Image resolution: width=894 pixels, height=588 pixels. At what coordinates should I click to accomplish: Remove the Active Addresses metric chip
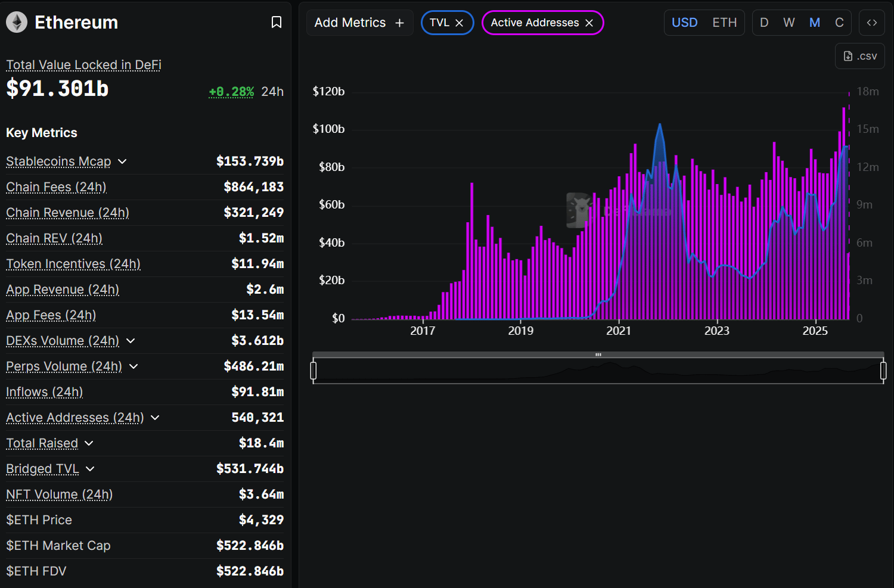589,23
